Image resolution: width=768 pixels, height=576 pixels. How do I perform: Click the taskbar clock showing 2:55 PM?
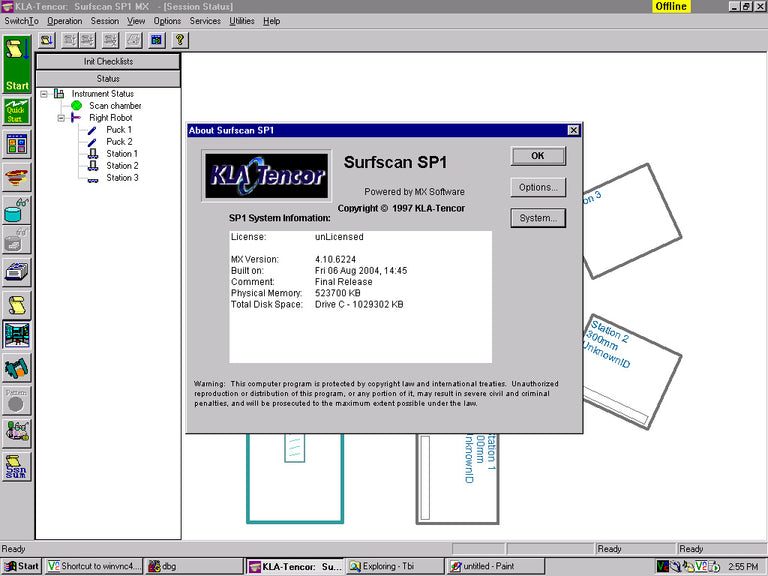[743, 567]
